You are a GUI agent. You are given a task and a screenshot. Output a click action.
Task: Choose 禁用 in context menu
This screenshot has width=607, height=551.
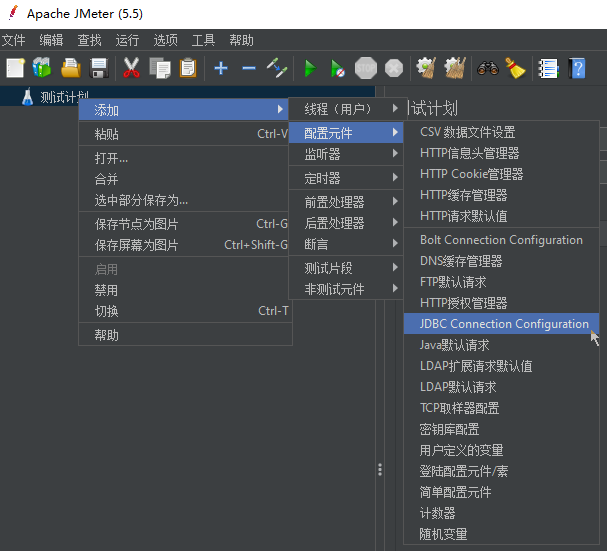pyautogui.click(x=185, y=290)
